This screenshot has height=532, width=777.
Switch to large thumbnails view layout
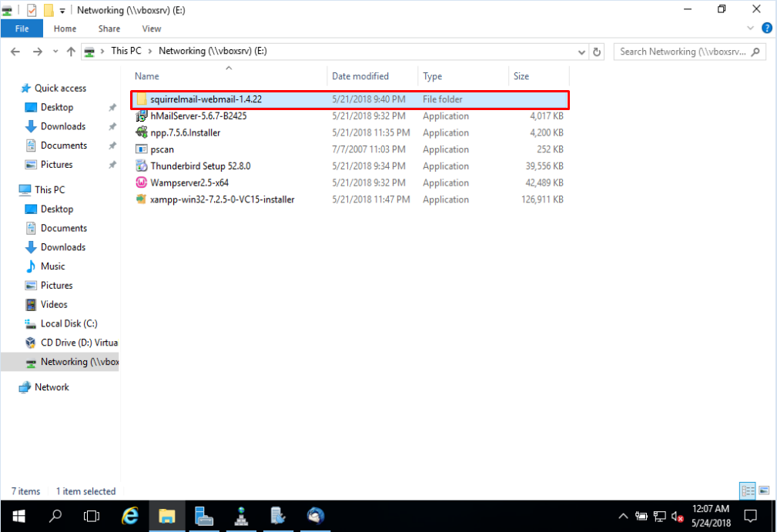point(764,491)
